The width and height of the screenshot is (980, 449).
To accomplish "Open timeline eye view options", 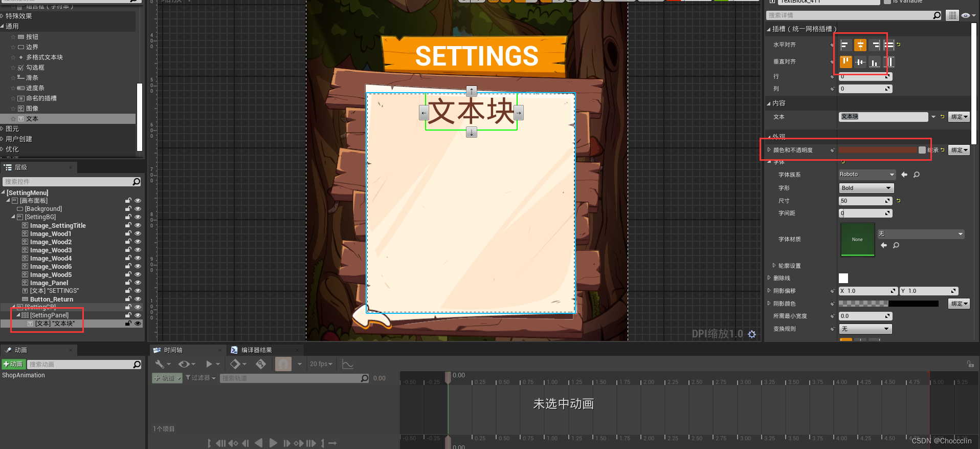I will click(187, 364).
